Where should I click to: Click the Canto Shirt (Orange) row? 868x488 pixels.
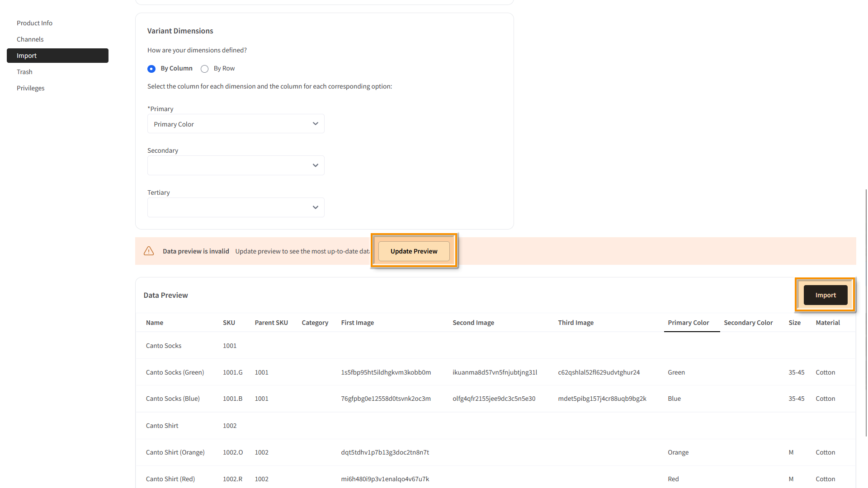(175, 452)
